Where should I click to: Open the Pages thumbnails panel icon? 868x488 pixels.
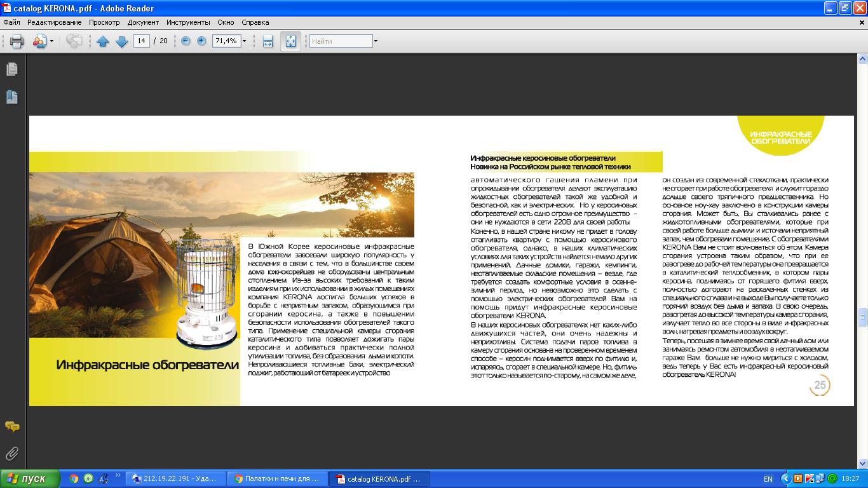[x=11, y=69]
